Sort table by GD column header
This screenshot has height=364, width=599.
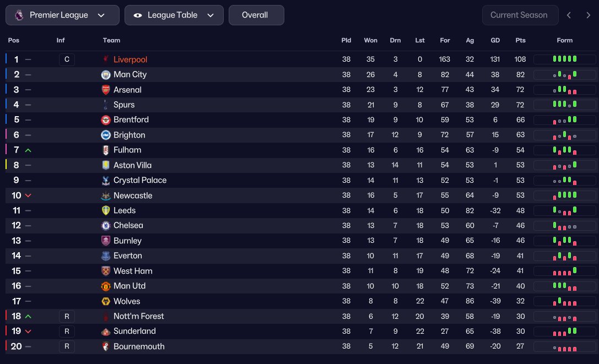495,40
